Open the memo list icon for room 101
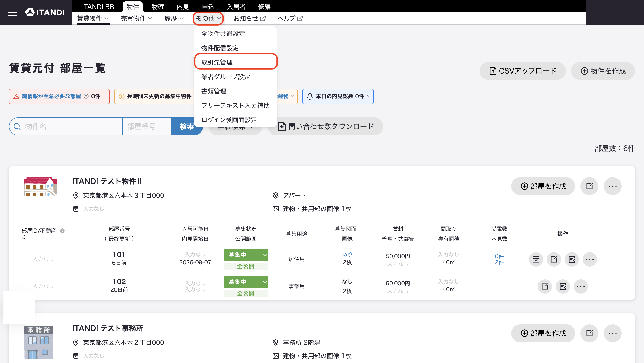644x363 pixels. coord(572,259)
